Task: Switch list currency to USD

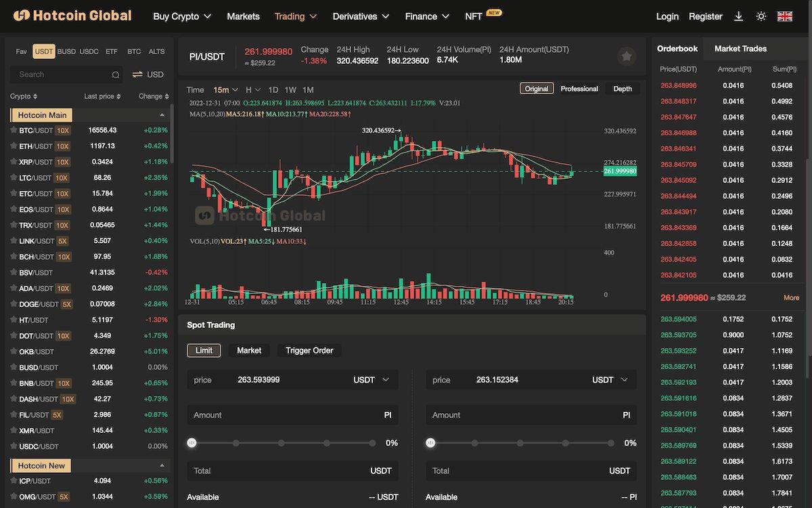Action: pyautogui.click(x=148, y=75)
